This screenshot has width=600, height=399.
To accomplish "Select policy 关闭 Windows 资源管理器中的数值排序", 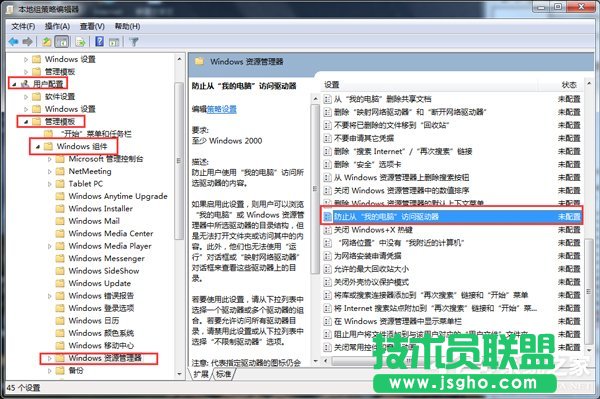I will [401, 191].
